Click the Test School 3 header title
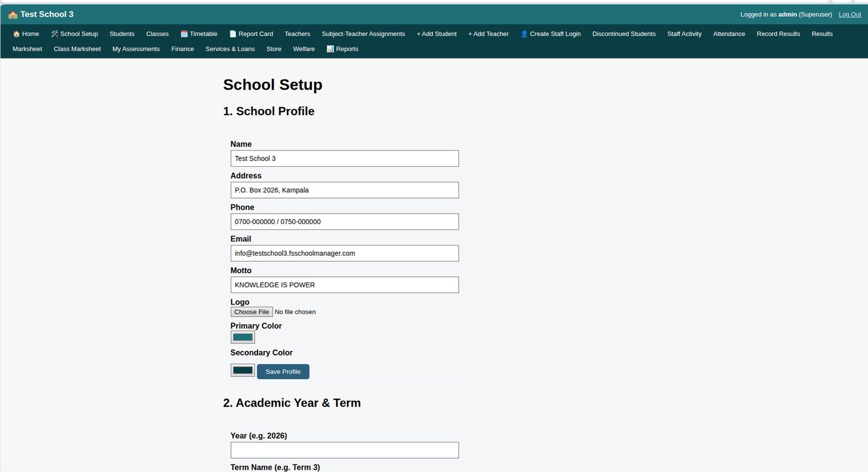Image resolution: width=868 pixels, height=472 pixels. click(x=47, y=14)
